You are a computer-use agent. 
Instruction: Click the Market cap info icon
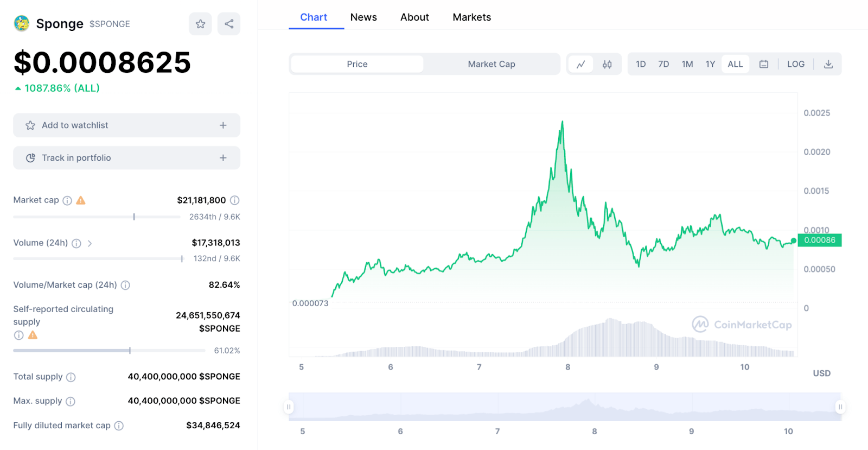(x=67, y=200)
